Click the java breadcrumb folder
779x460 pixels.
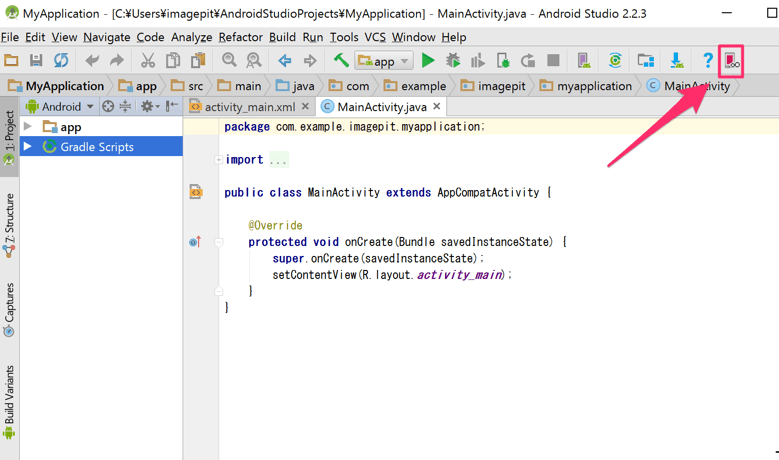pos(295,86)
